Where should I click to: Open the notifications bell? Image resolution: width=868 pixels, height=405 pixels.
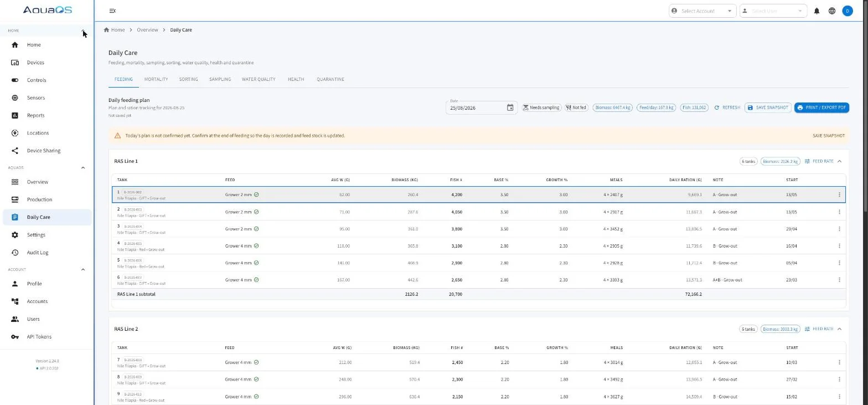[817, 11]
